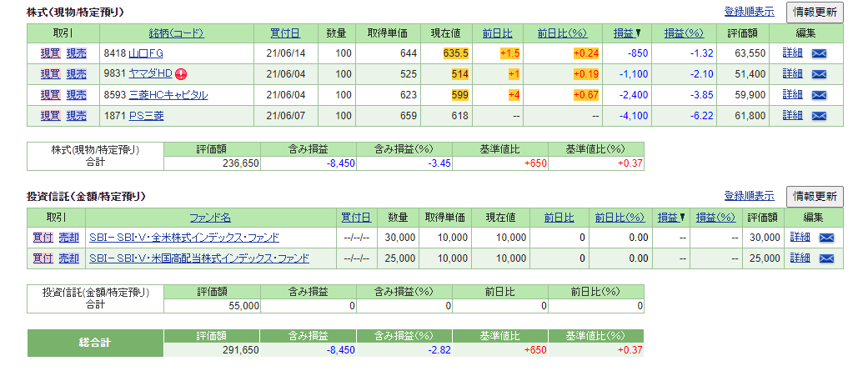Image resolution: width=868 pixels, height=371 pixels.
Task: Open the PS三菱 stock page
Action: click(146, 116)
